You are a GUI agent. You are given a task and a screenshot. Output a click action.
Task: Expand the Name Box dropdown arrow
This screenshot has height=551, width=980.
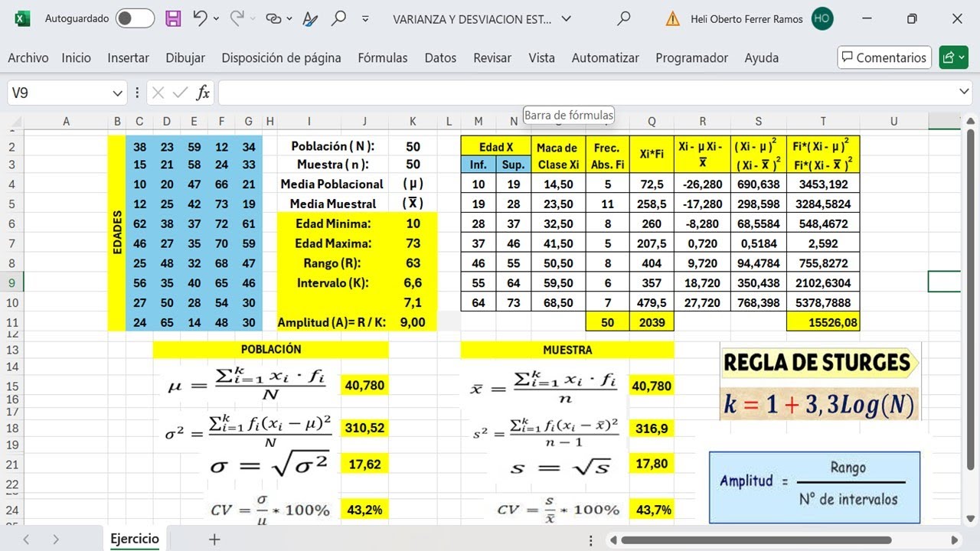click(x=118, y=93)
